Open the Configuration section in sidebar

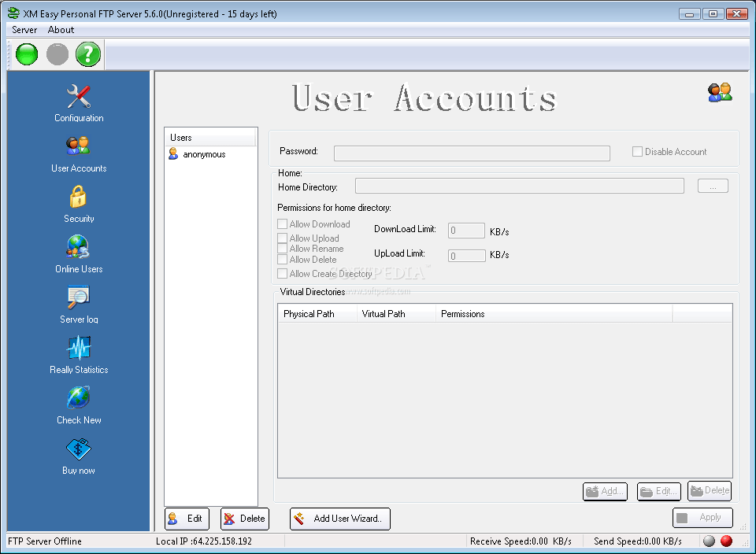pyautogui.click(x=79, y=103)
